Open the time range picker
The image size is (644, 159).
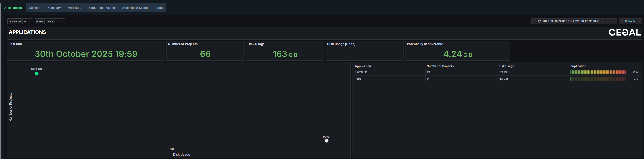571,21
